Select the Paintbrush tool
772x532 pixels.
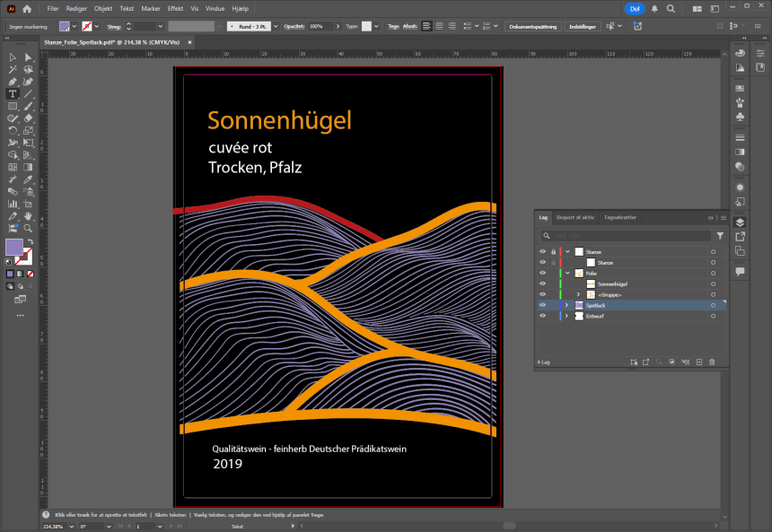point(29,106)
